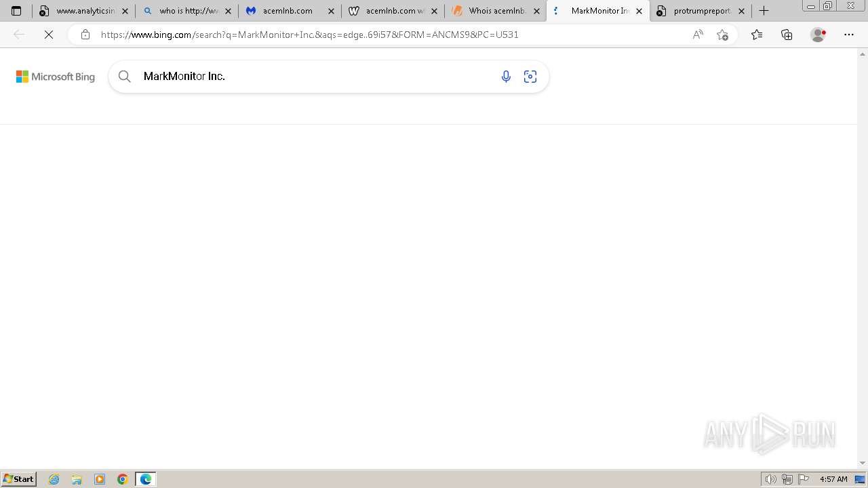The image size is (868, 488).
Task: Open the tab actions menu icon
Action: 16,11
